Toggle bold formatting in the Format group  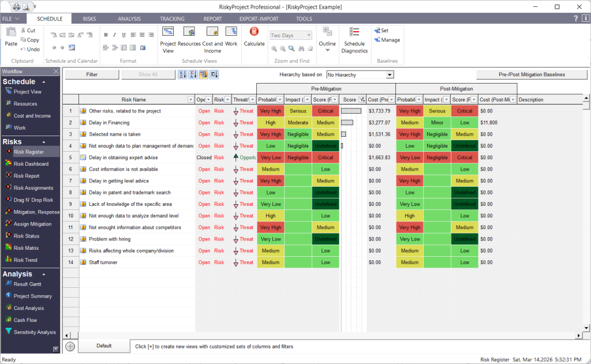pos(106,35)
